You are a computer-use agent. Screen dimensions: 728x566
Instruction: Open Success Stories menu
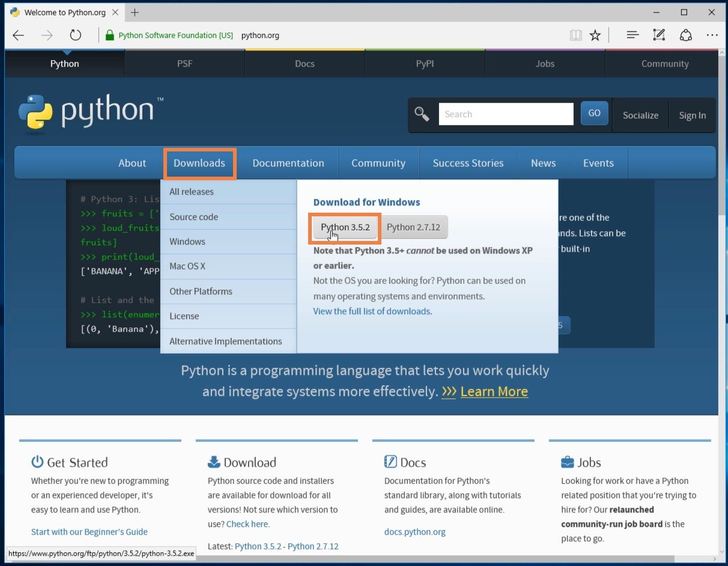(468, 163)
